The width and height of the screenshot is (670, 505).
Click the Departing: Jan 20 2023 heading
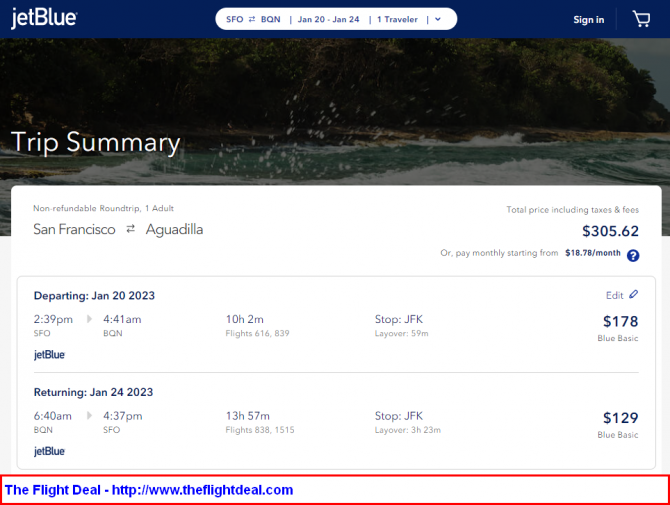94,296
